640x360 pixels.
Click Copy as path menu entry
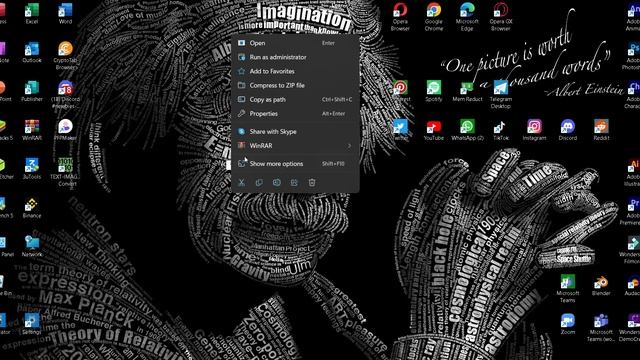tap(295, 99)
